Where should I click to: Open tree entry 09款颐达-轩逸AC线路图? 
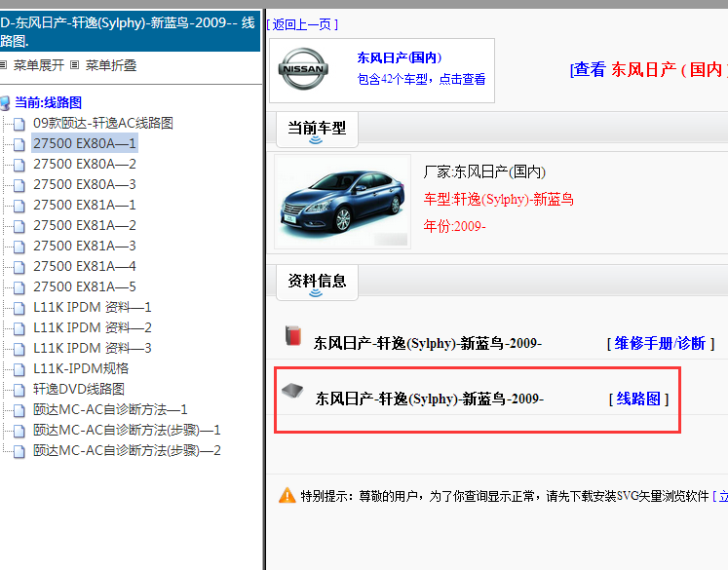click(x=103, y=124)
